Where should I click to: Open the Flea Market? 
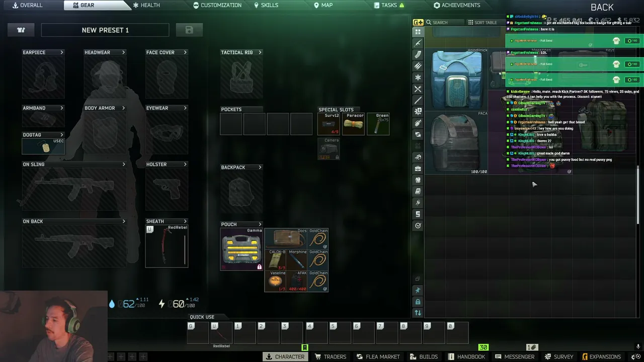pos(378,356)
